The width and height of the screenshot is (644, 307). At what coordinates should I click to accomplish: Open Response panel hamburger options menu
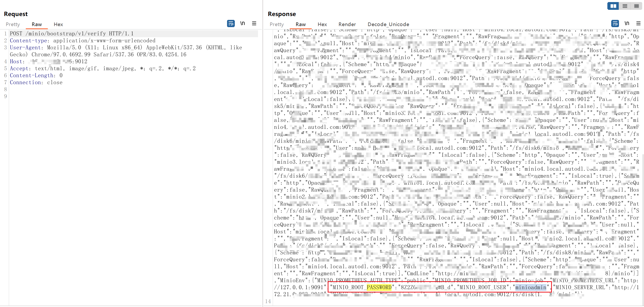[x=639, y=23]
